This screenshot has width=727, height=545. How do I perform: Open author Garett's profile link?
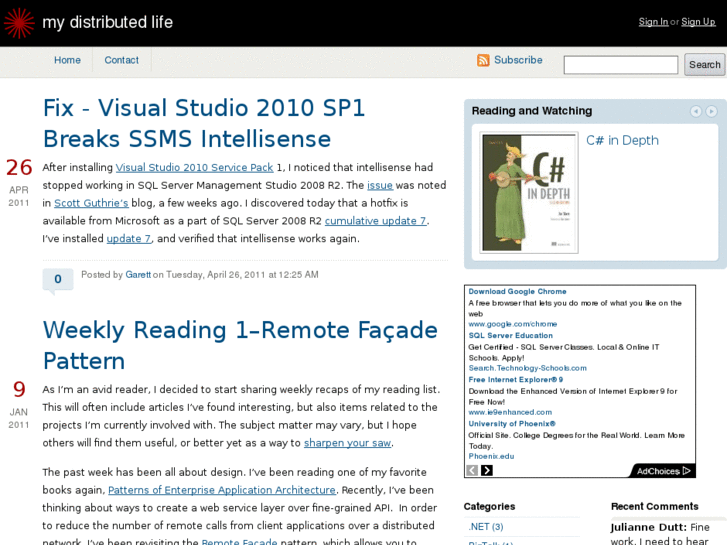pos(138,275)
